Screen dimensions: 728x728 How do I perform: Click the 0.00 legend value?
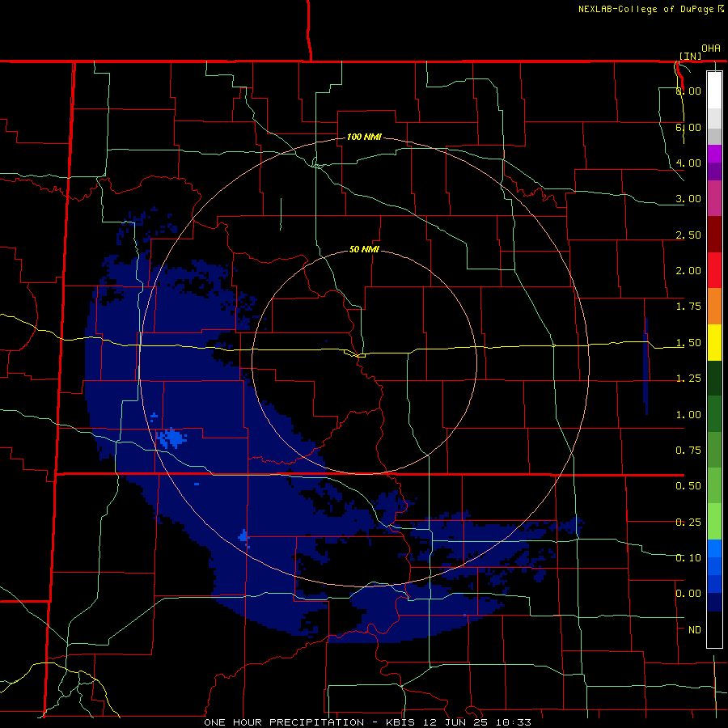click(x=688, y=594)
